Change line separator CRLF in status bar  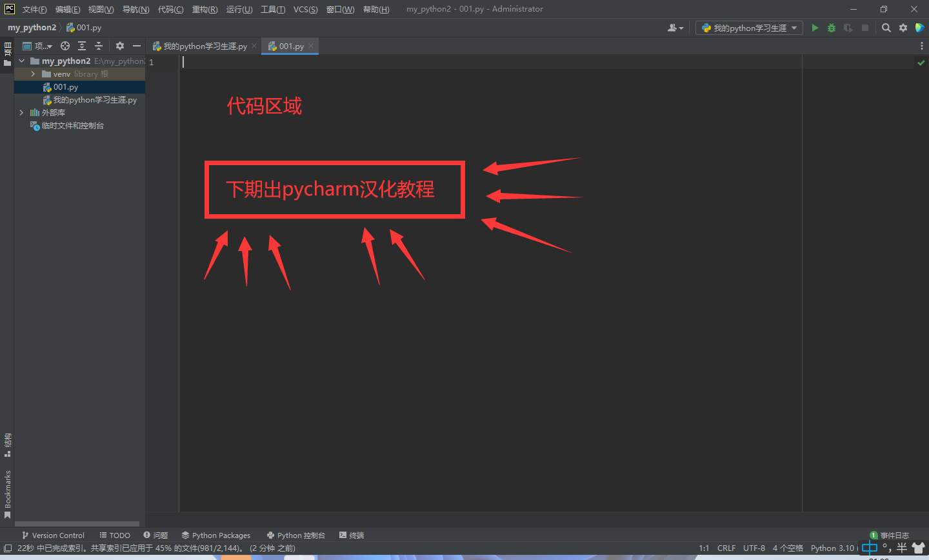pos(726,548)
